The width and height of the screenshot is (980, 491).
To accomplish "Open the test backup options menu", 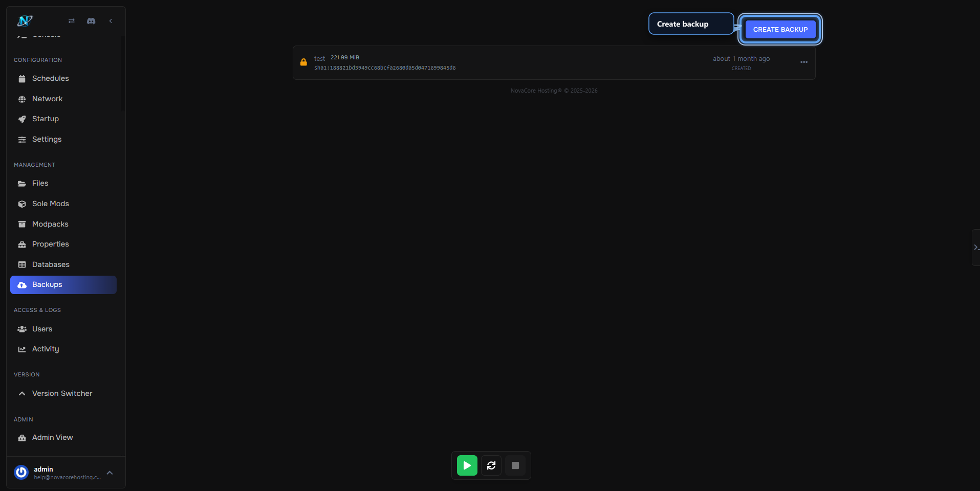I will pos(804,62).
